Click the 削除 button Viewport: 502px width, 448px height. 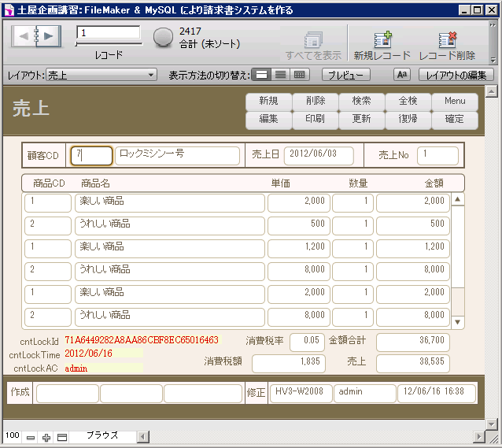pos(316,102)
